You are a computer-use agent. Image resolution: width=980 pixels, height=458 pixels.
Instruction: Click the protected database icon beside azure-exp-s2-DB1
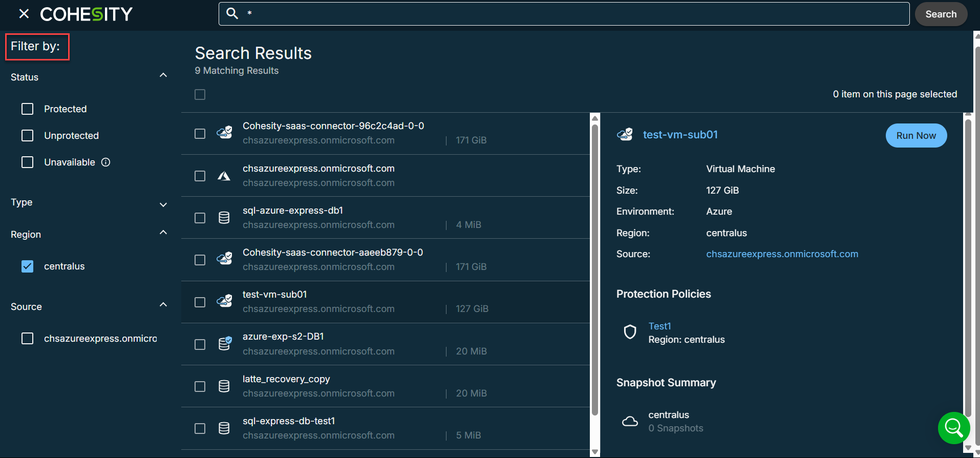coord(225,344)
